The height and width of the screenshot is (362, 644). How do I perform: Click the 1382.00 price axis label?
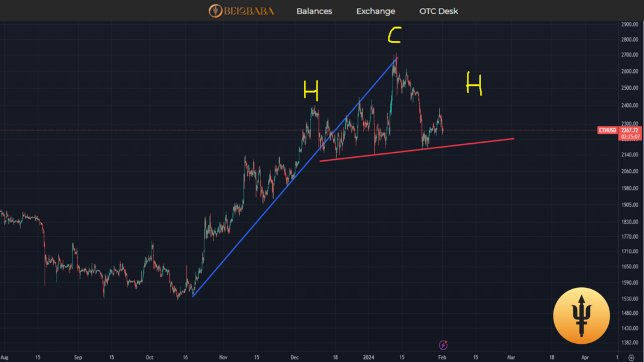point(631,343)
